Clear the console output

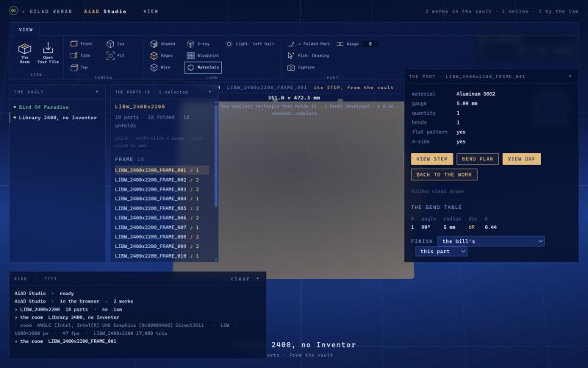[x=240, y=279]
